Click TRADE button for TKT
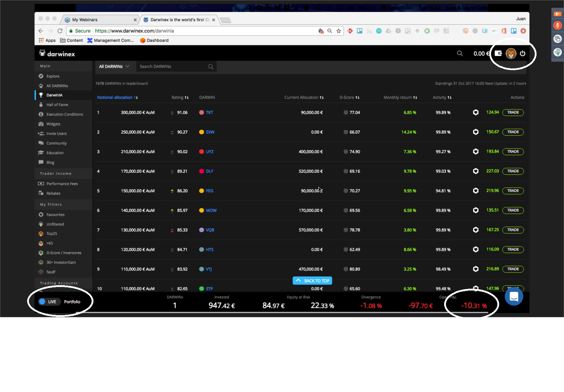Screen dimensions: 564x392 (x=513, y=112)
